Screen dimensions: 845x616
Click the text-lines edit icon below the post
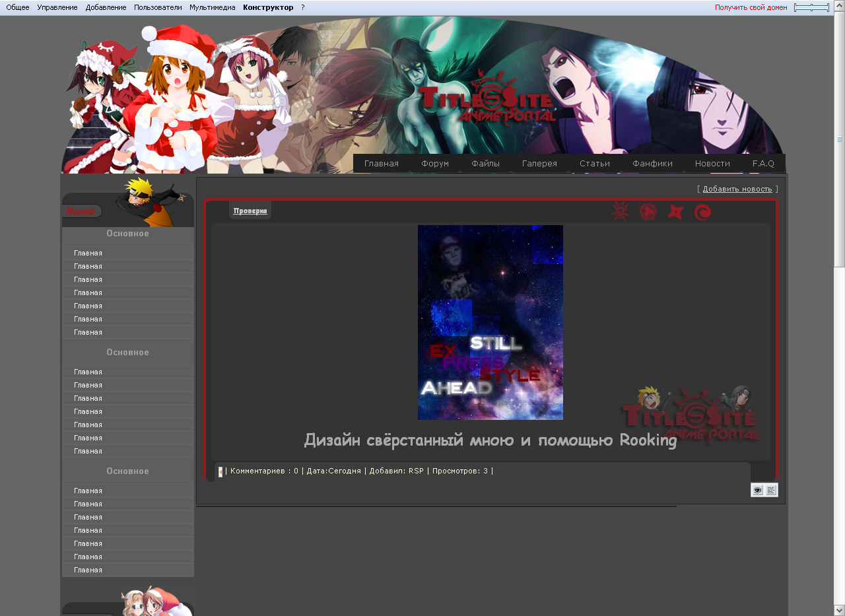click(x=771, y=490)
